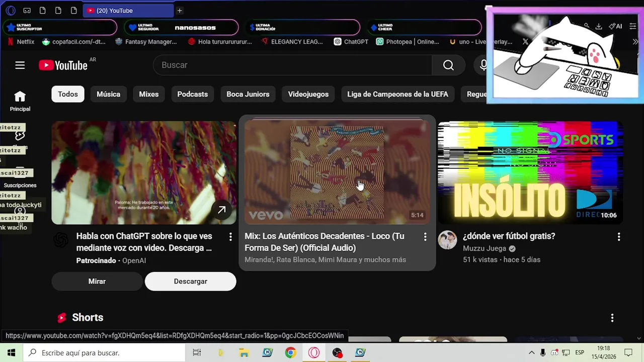Open the Netflix bookmark
Image resolution: width=644 pixels, height=362 pixels.
click(21, 42)
